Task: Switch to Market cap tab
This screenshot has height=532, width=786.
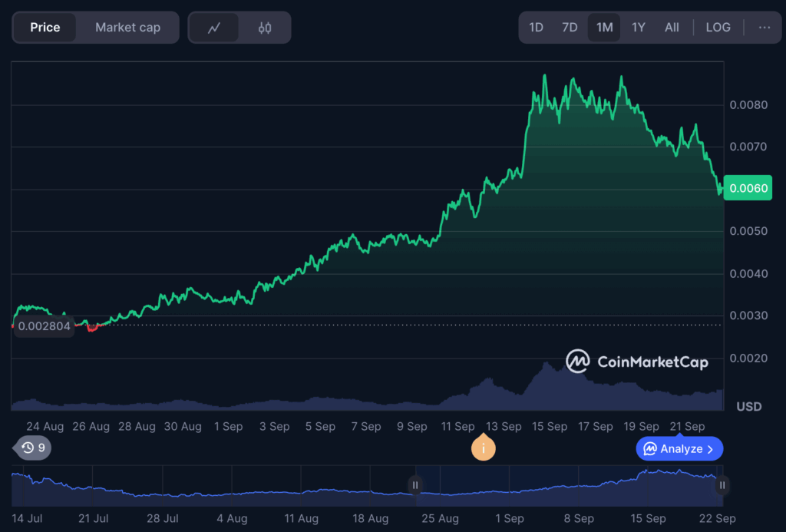Action: coord(127,28)
